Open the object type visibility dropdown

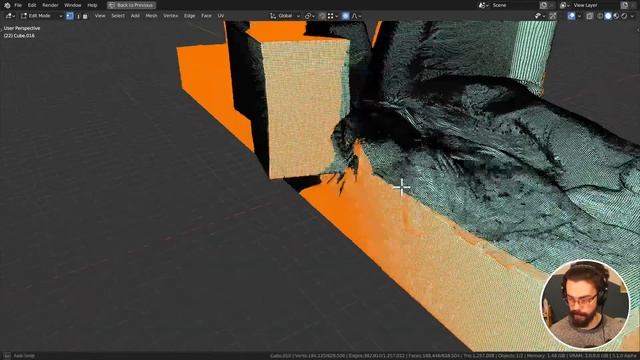[x=540, y=16]
